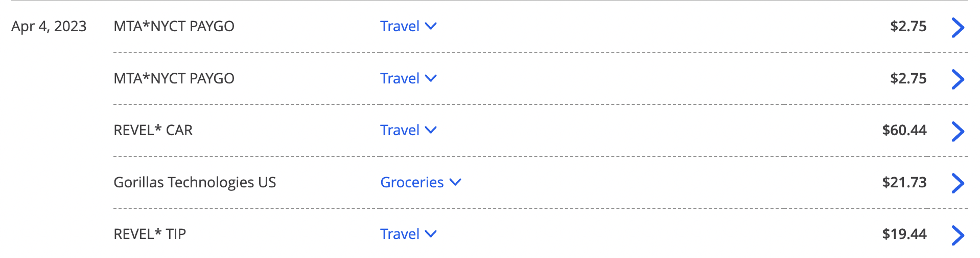Viewport: 980px width, 258px height.
Task: Open details arrow for REVEL* CAR transaction
Action: click(x=958, y=131)
